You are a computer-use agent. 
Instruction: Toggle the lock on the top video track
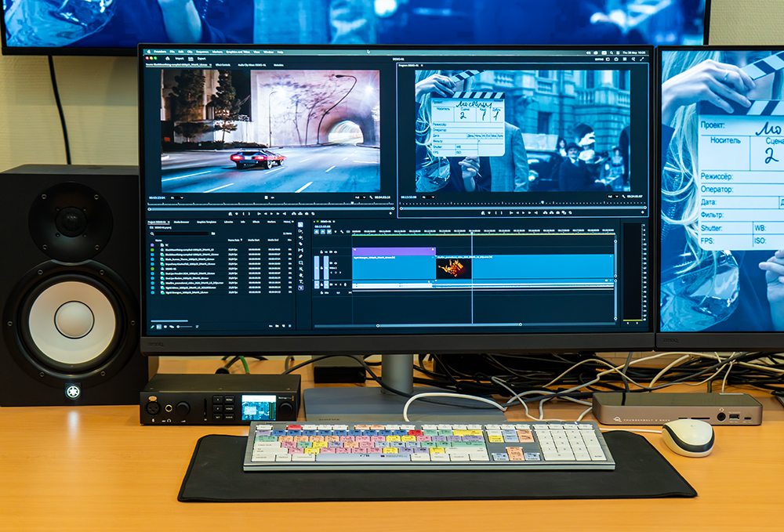click(321, 252)
